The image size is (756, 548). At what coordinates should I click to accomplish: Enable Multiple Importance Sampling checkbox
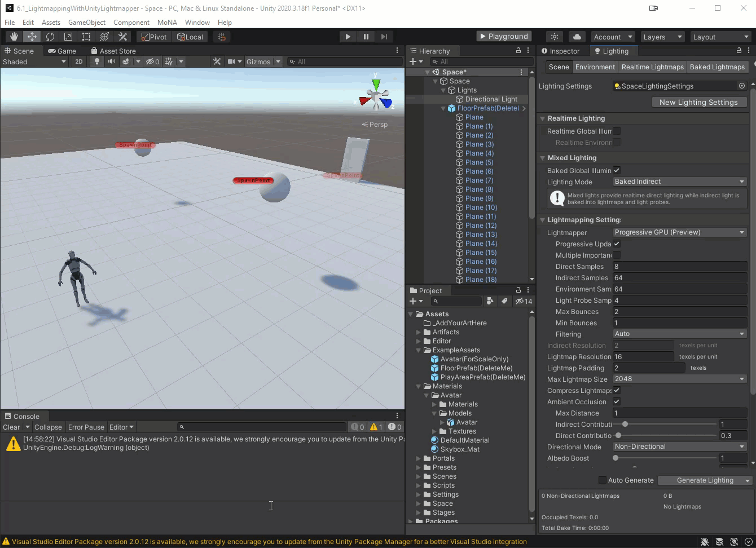617,255
